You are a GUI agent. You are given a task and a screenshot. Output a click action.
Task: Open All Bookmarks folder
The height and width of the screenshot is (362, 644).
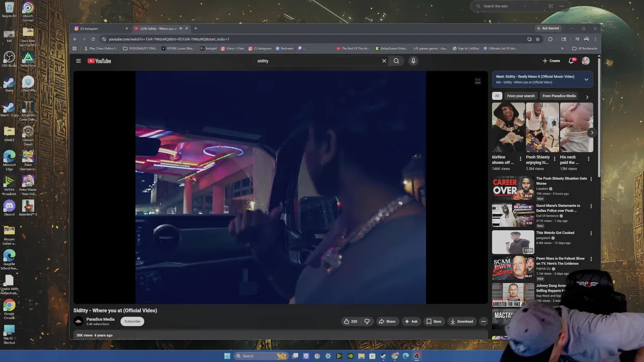(x=585, y=49)
